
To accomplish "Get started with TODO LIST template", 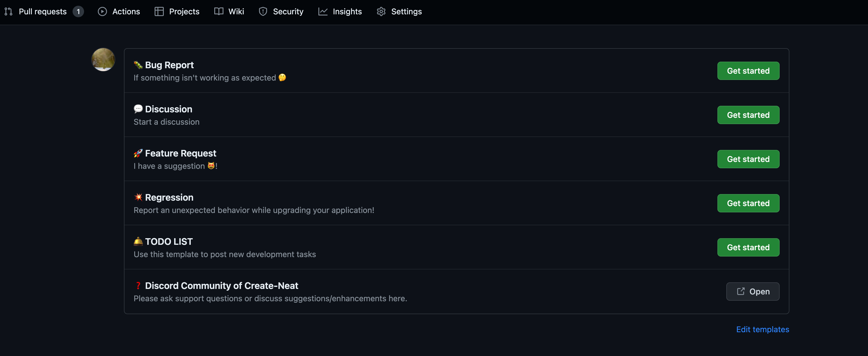I will [x=748, y=247].
